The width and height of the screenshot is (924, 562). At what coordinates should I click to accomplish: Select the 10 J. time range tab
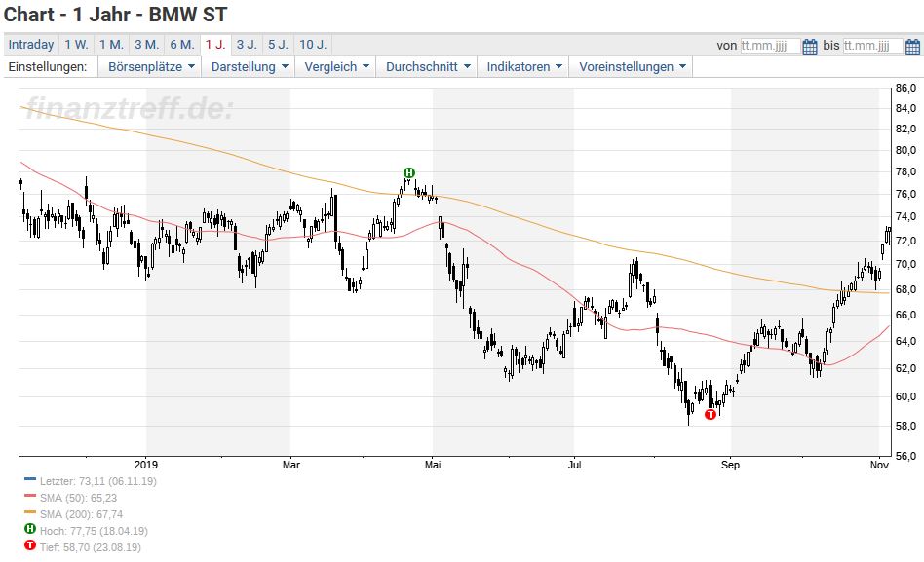pyautogui.click(x=313, y=45)
